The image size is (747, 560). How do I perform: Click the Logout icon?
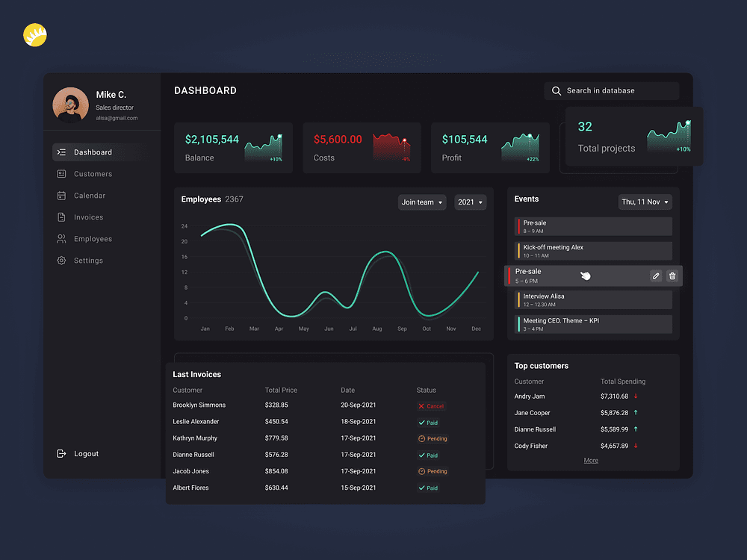pos(61,454)
